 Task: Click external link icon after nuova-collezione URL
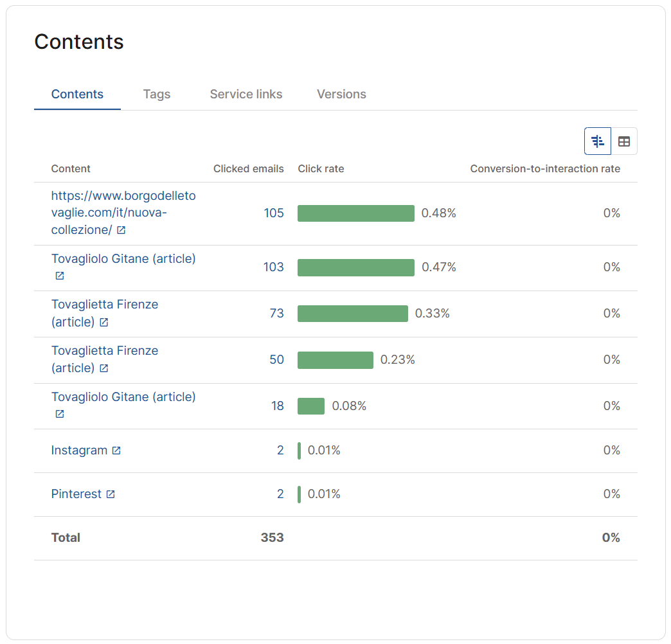(121, 230)
